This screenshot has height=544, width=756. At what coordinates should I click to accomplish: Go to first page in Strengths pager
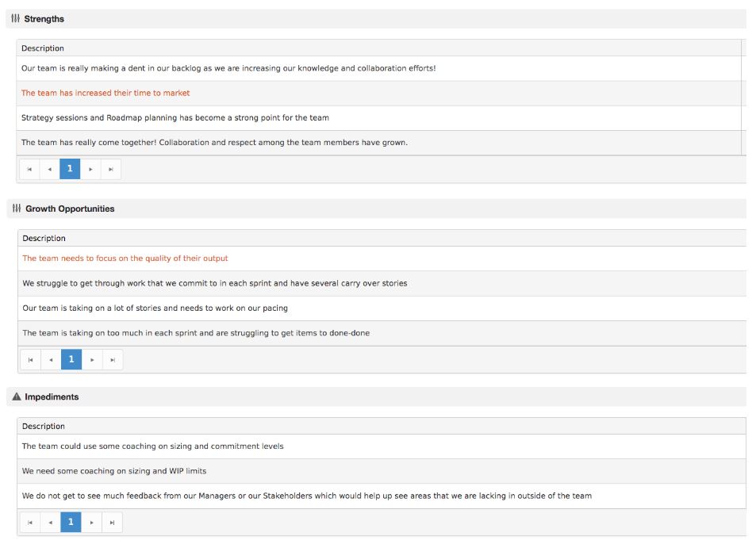[x=29, y=169]
